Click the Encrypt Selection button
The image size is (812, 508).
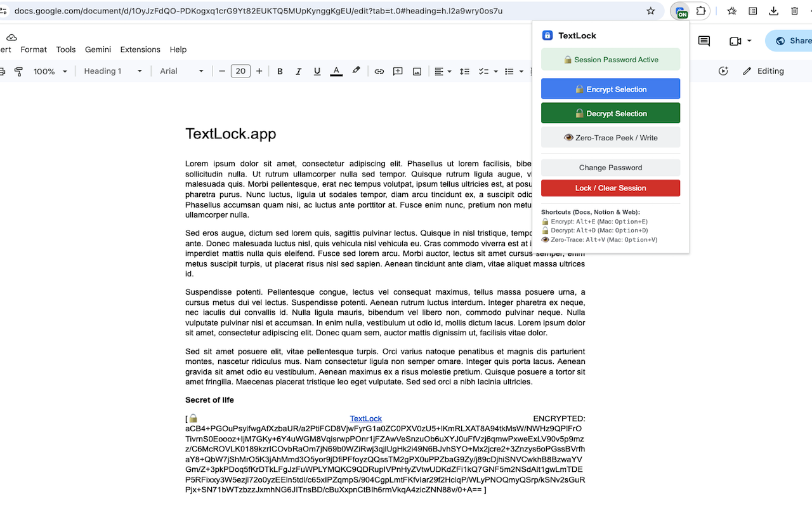[x=610, y=89]
